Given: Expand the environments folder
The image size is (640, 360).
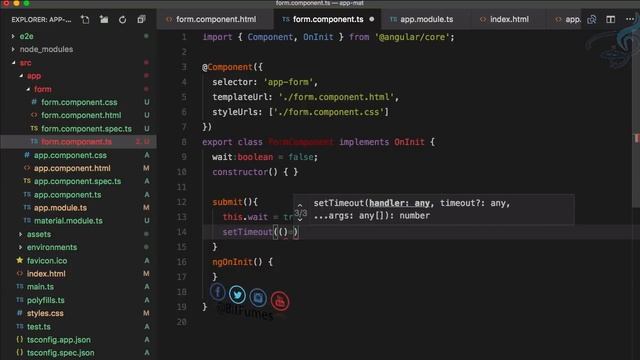Looking at the screenshot, I should tap(20, 247).
